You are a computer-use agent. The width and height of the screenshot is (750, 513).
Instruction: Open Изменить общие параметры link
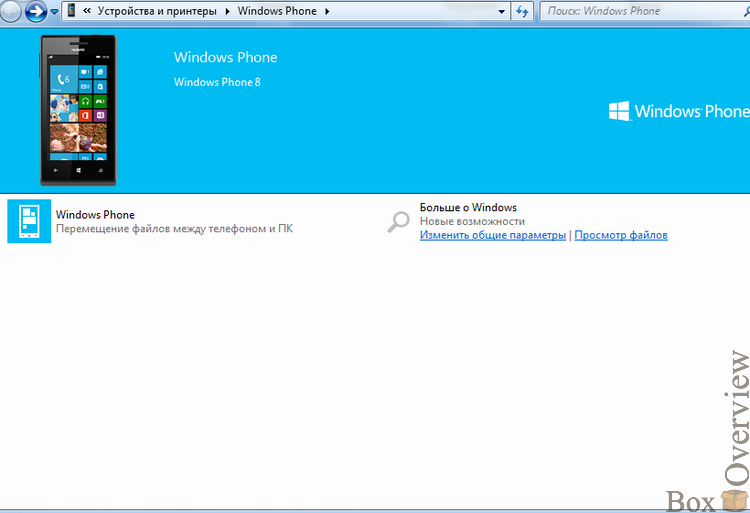(x=493, y=235)
